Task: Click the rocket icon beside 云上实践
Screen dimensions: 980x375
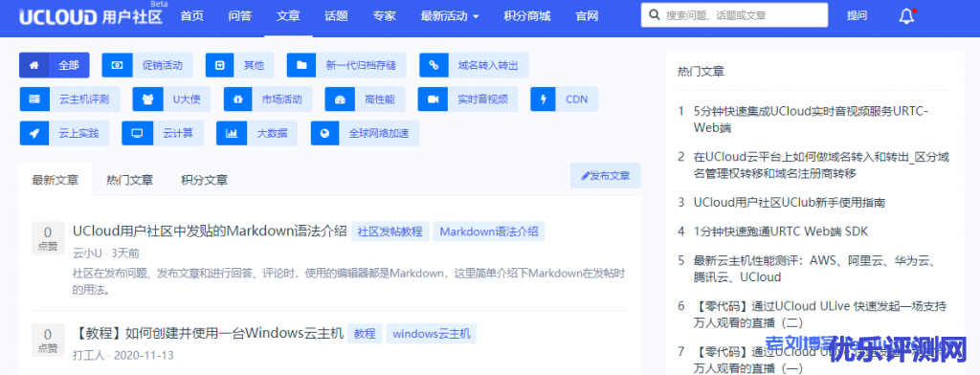Action: 34,133
